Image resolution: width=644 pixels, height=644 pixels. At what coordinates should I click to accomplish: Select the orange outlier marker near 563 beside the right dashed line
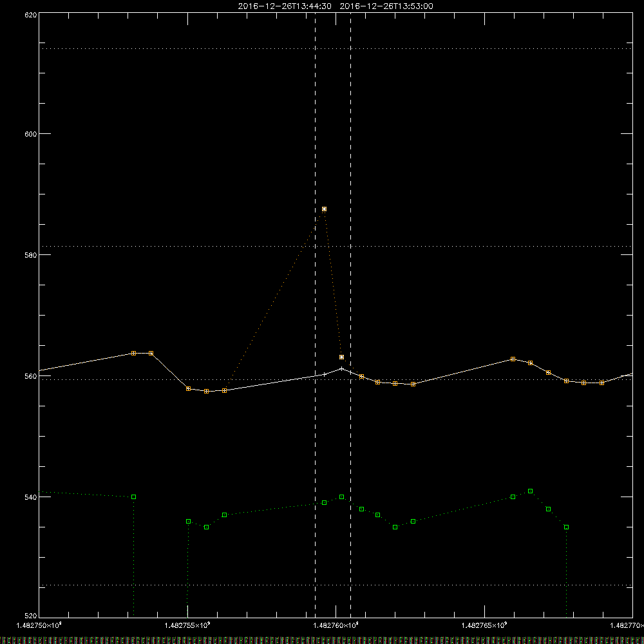point(342,357)
